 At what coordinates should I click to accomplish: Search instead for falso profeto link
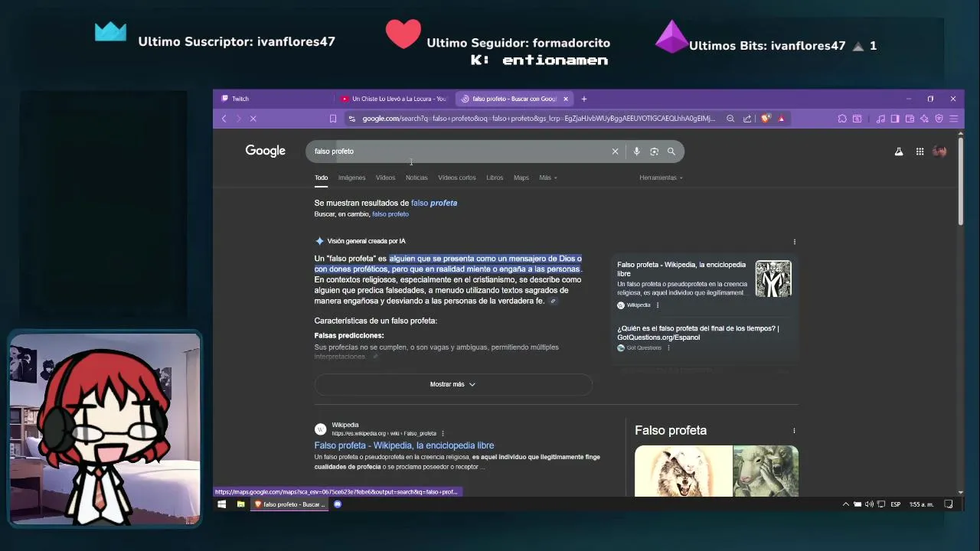point(390,214)
